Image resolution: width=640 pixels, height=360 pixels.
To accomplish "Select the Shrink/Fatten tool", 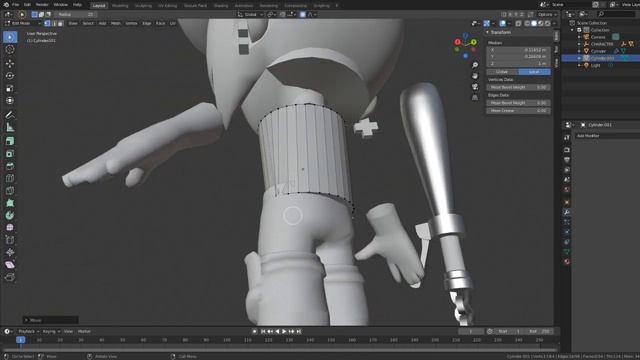I will (x=10, y=252).
